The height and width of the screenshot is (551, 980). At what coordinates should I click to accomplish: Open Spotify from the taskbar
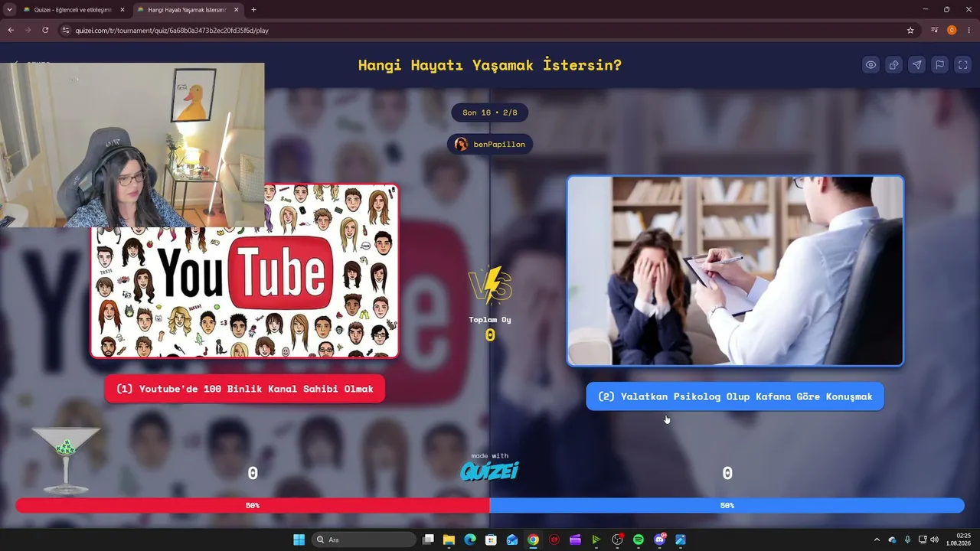tap(638, 540)
